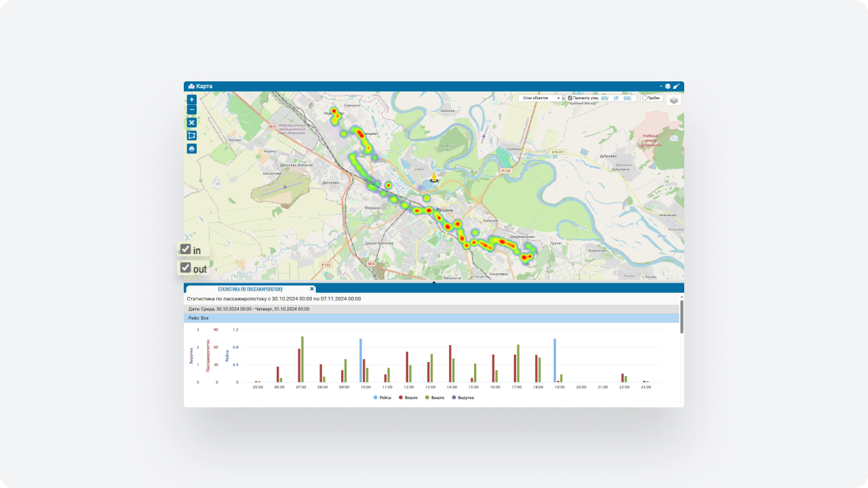Open the map layers switcher tile

pyautogui.click(x=673, y=100)
